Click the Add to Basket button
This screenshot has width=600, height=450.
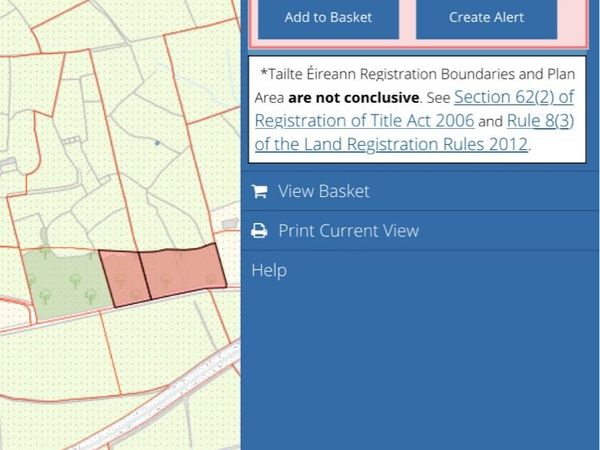tap(328, 18)
